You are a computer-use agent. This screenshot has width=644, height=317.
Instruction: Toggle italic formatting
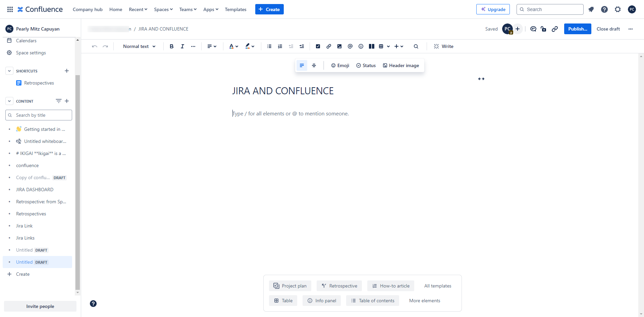point(182,46)
